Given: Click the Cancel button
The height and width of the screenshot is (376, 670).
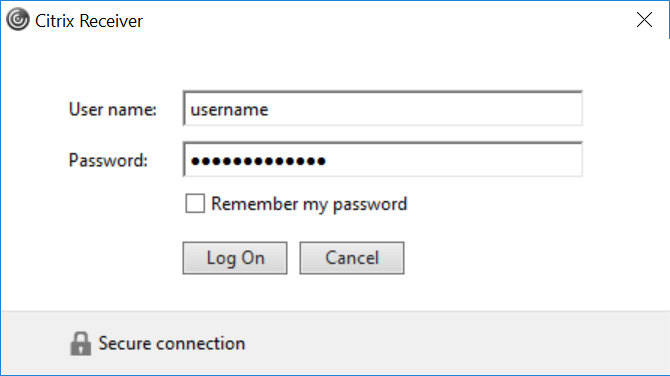Looking at the screenshot, I should tap(352, 258).
